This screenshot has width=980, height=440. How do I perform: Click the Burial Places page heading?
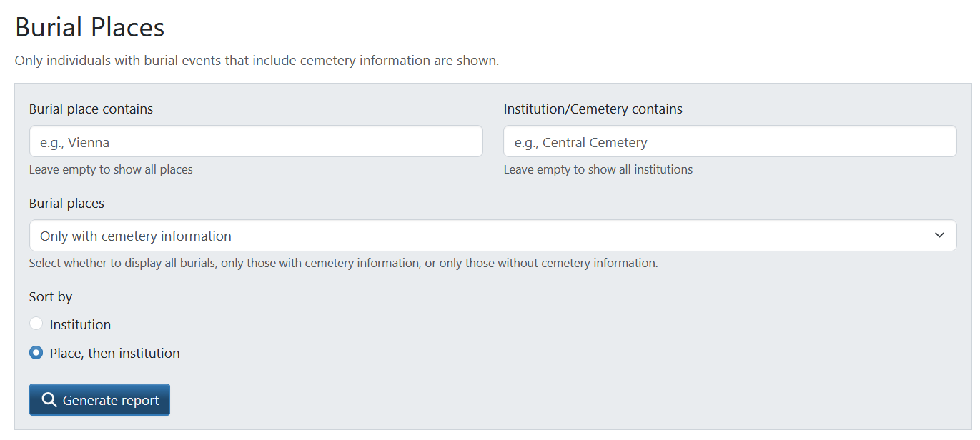(x=89, y=26)
